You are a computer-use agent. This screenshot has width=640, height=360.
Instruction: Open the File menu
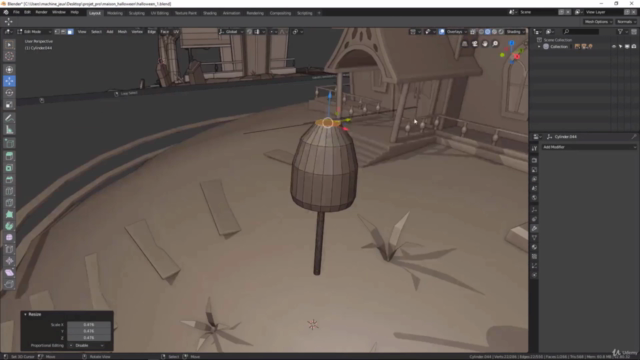[16, 12]
